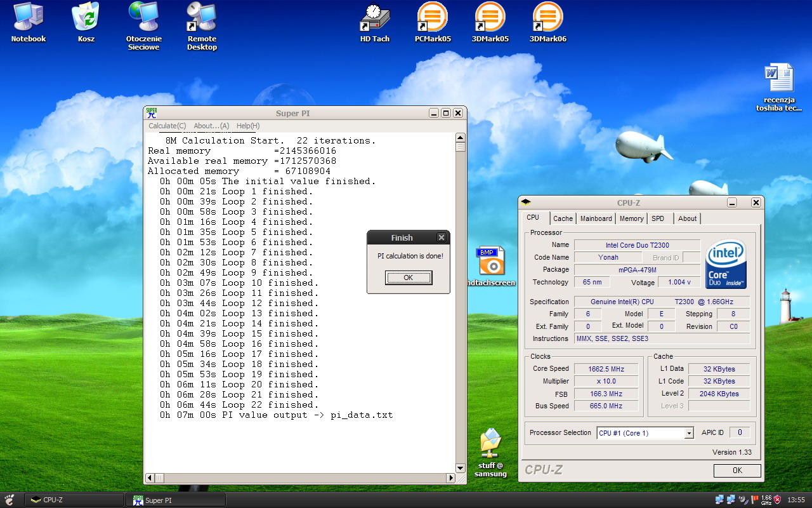
Task: Open the Remote Desktop shortcut
Action: (x=202, y=18)
